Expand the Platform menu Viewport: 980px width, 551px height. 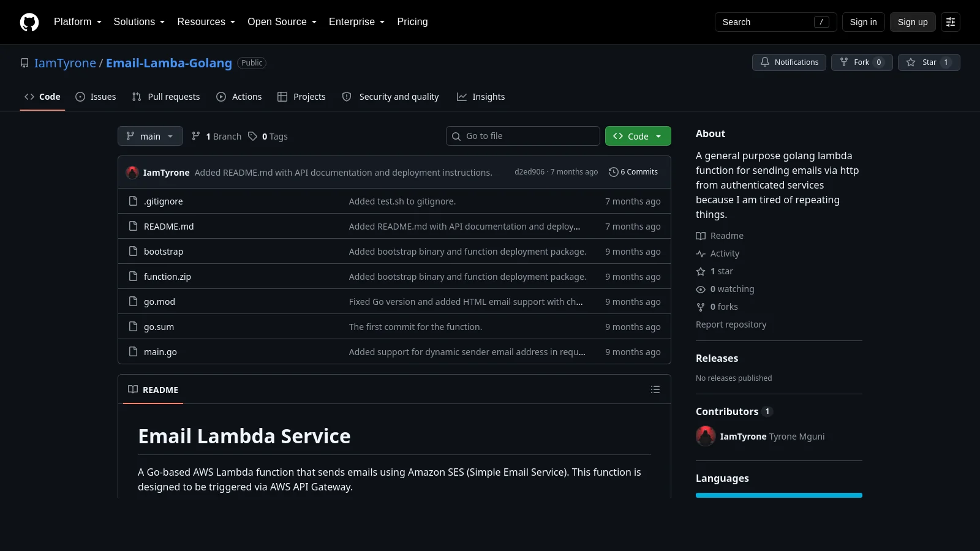[78, 22]
